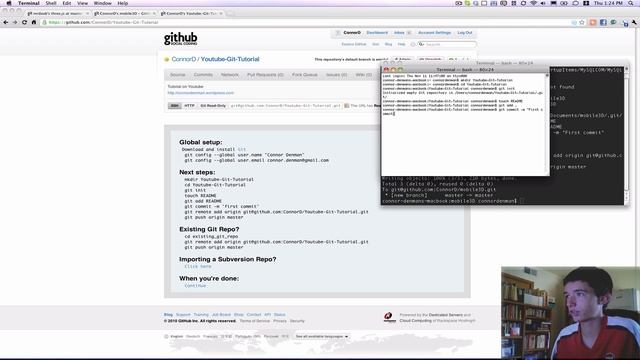Image resolution: width=640 pixels, height=360 pixels.
Task: Click the Git download link in Global setup
Action: 242,149
